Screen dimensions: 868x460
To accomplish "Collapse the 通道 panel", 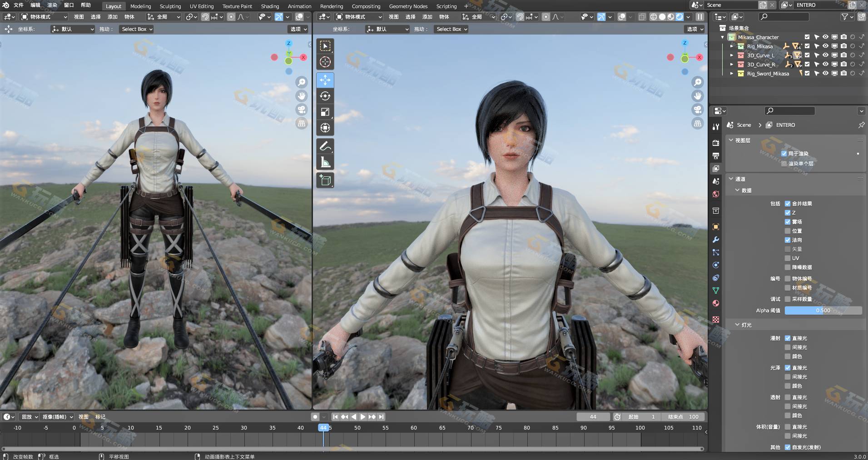I will pyautogui.click(x=731, y=179).
